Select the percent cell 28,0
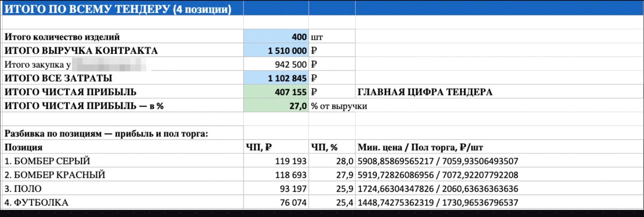 pyautogui.click(x=332, y=161)
